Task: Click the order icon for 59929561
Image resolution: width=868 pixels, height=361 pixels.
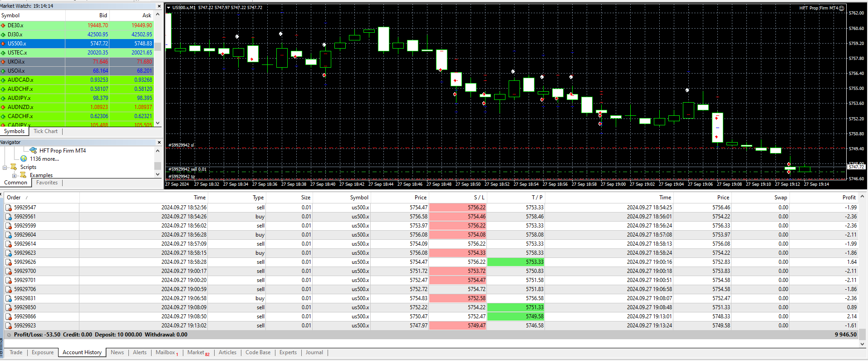Action: [x=8, y=217]
